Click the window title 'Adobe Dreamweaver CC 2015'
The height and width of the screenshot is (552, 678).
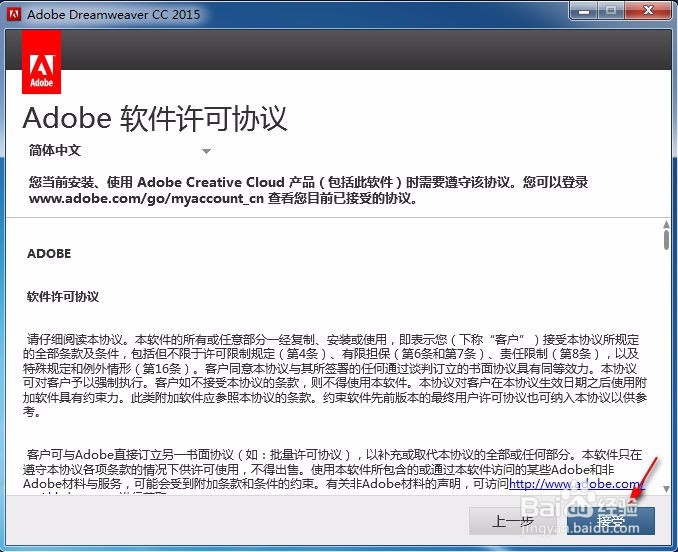(x=113, y=14)
